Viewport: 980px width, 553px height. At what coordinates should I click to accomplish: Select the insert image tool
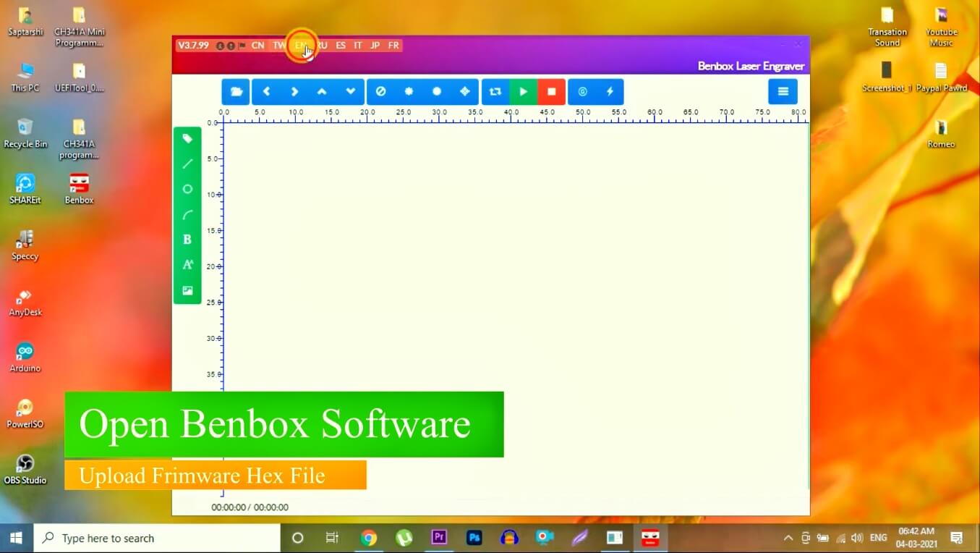pos(187,290)
